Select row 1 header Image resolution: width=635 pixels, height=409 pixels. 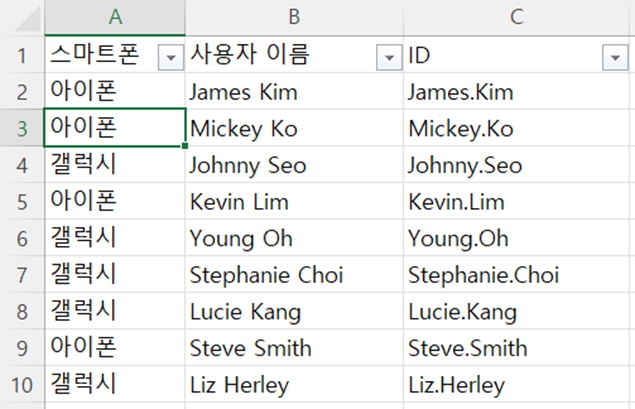coord(22,55)
